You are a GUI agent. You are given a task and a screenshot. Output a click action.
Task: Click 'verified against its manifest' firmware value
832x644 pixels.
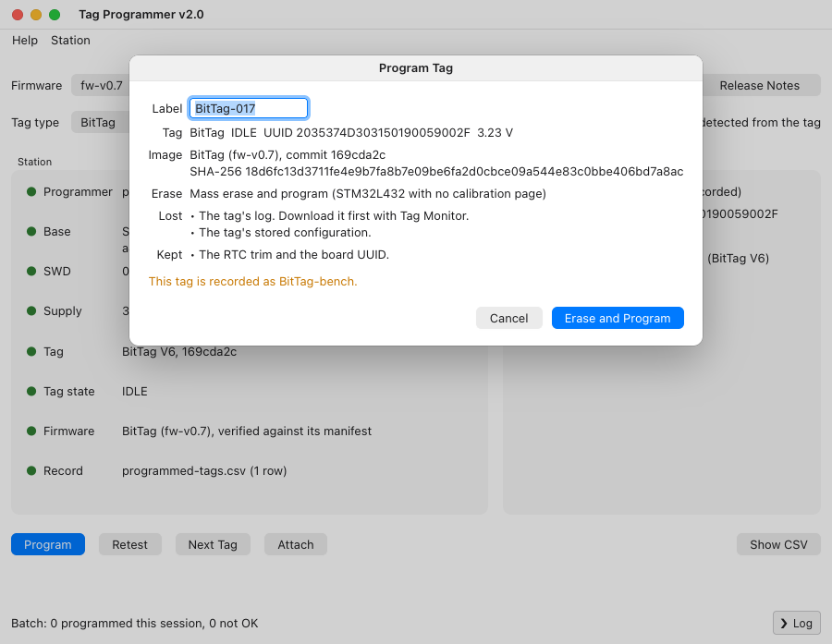point(295,431)
